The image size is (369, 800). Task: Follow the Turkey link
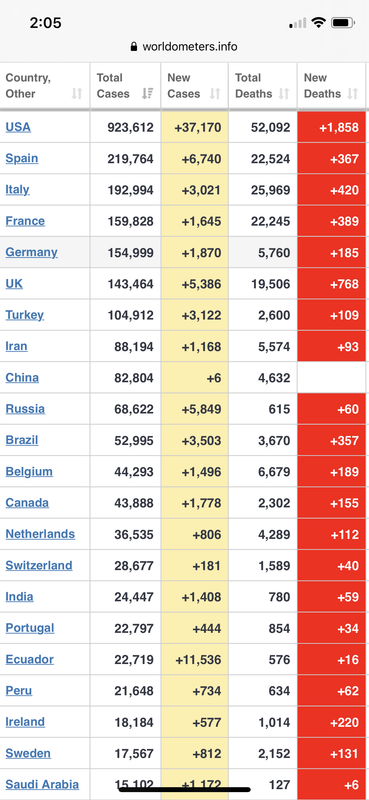coord(24,315)
